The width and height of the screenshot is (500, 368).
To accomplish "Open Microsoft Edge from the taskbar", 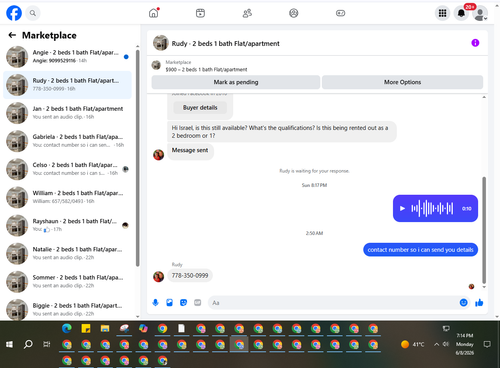I will tap(67, 329).
